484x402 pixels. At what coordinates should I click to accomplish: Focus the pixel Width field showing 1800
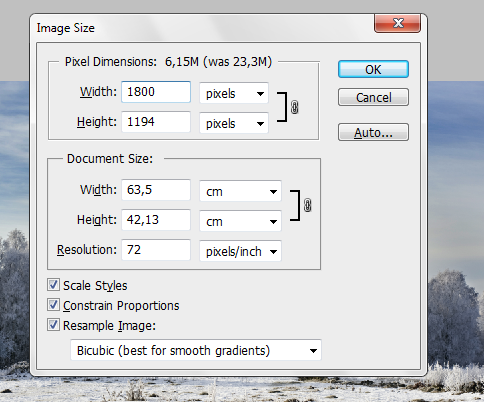pyautogui.click(x=156, y=92)
